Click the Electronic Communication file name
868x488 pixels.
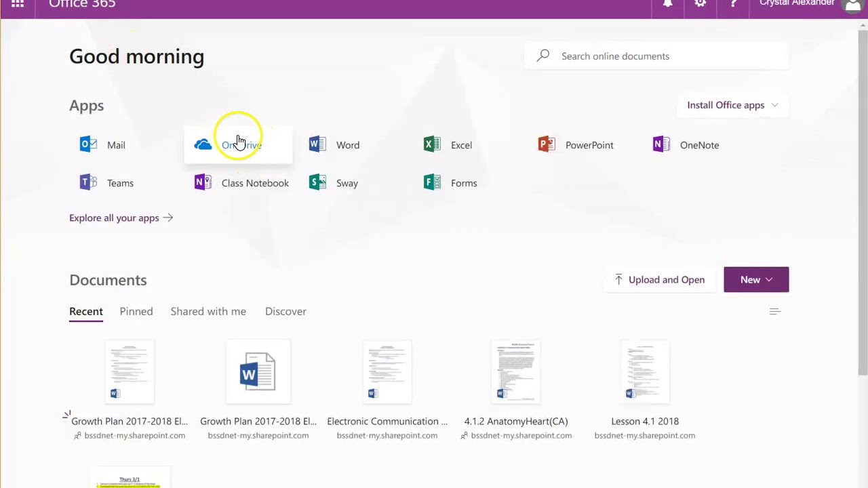(387, 421)
